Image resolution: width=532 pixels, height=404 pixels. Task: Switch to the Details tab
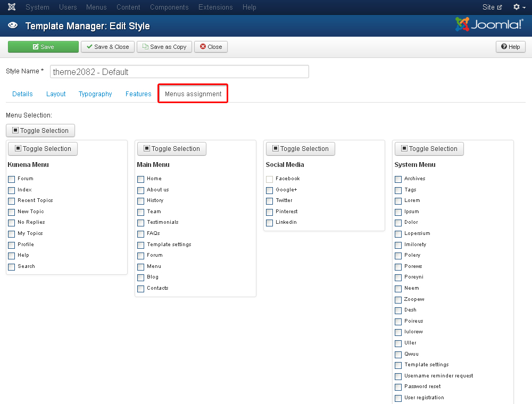pyautogui.click(x=22, y=94)
